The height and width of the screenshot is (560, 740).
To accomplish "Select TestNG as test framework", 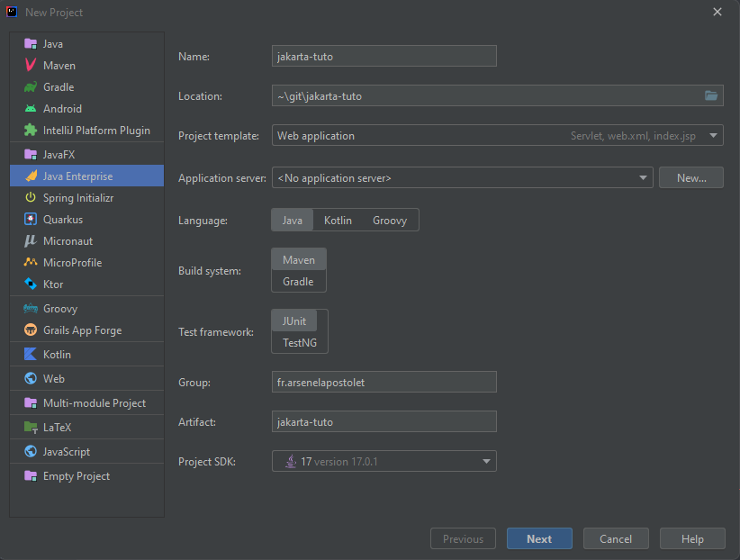I will (298, 343).
